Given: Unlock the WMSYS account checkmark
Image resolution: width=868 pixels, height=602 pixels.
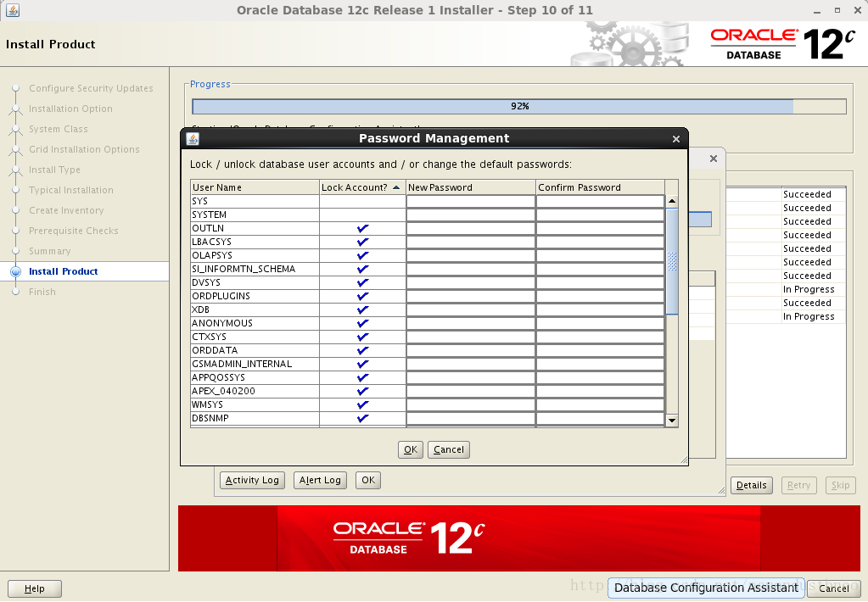Looking at the screenshot, I should pyautogui.click(x=362, y=404).
